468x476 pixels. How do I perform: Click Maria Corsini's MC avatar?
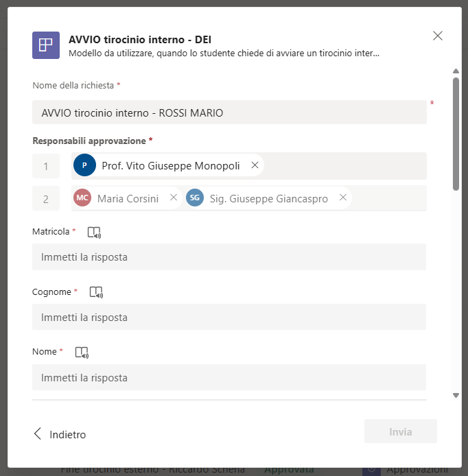tap(83, 198)
